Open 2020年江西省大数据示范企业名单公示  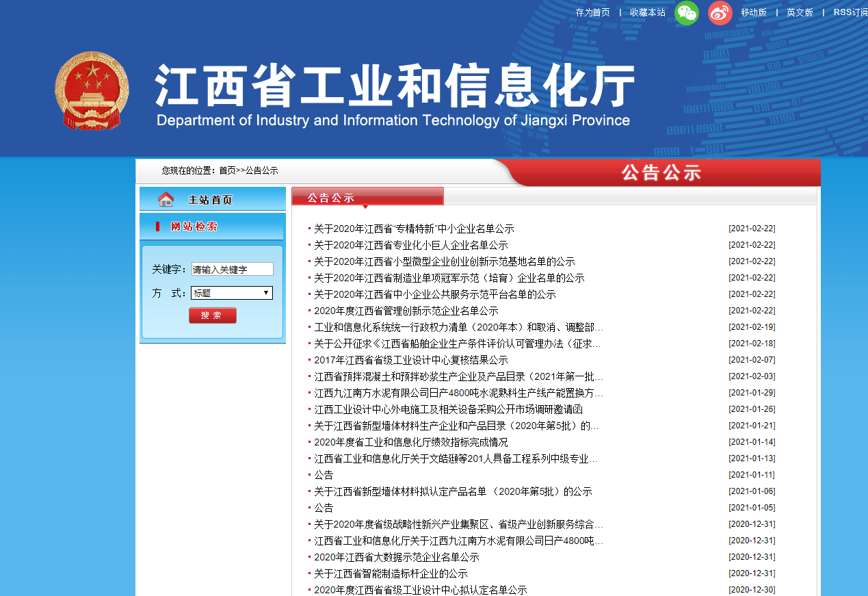(397, 557)
